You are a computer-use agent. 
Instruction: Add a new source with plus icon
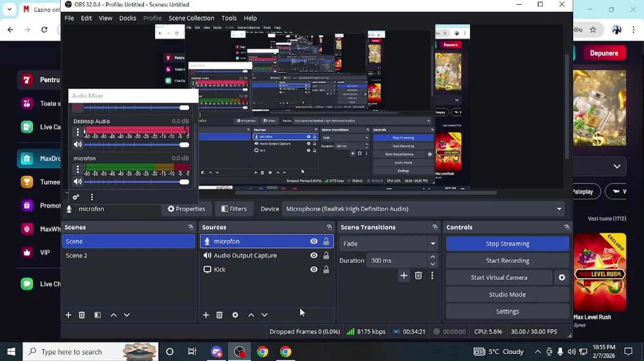point(206,315)
